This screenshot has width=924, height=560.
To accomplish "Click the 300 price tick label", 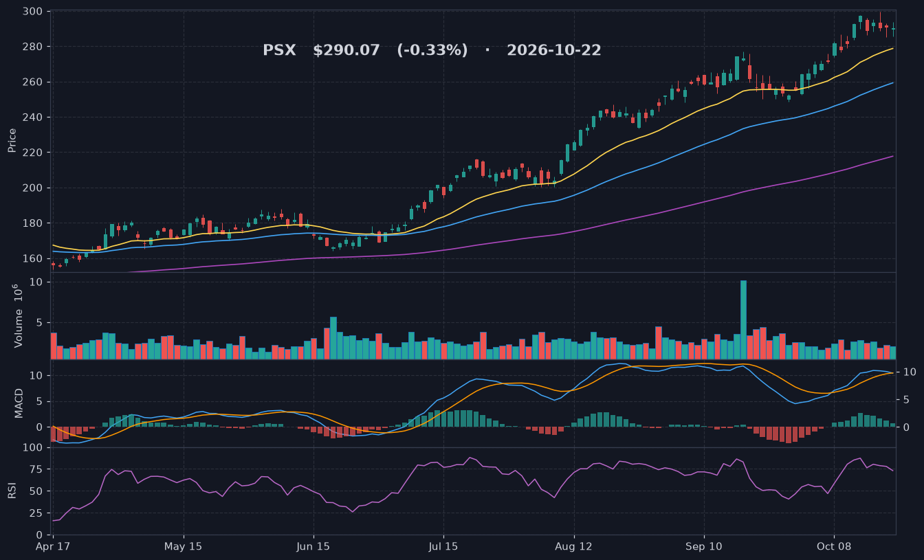I will (32, 12).
